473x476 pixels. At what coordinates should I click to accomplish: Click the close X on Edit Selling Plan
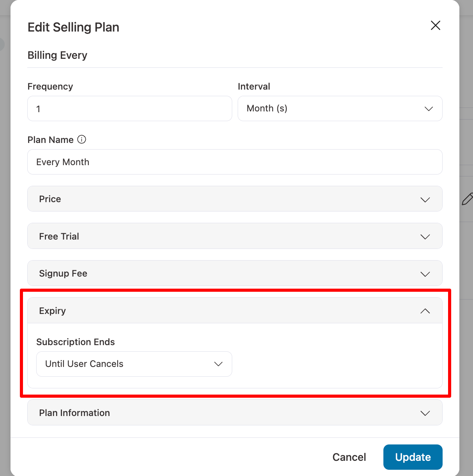coord(435,25)
